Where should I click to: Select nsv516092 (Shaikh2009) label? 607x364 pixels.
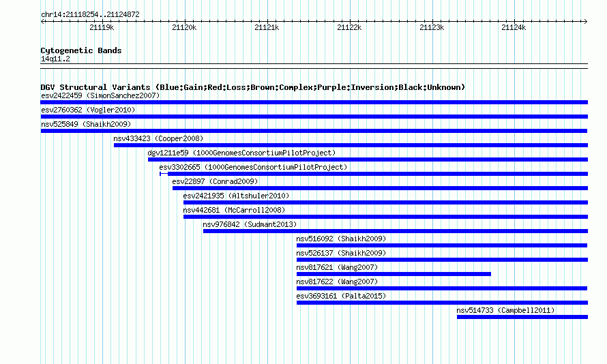341,239
